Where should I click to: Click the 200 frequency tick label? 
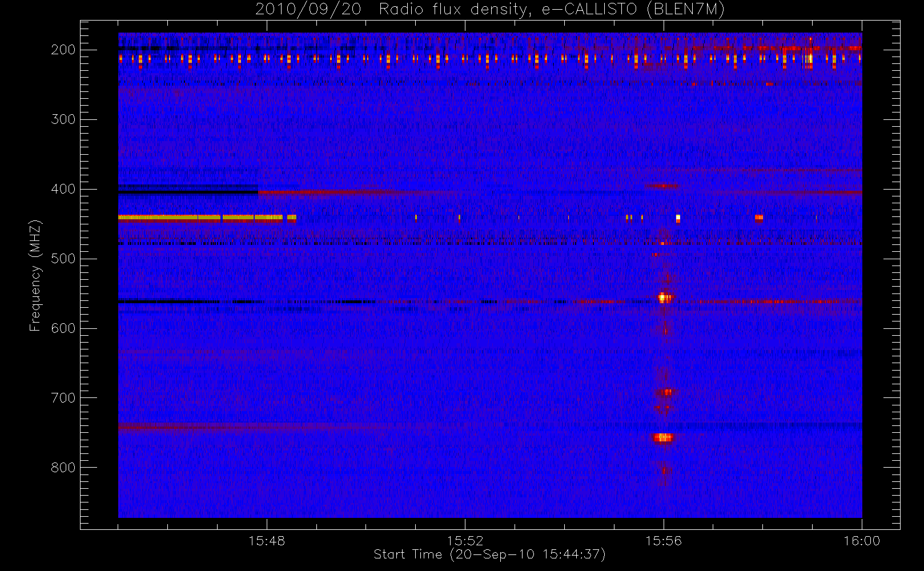[x=63, y=50]
